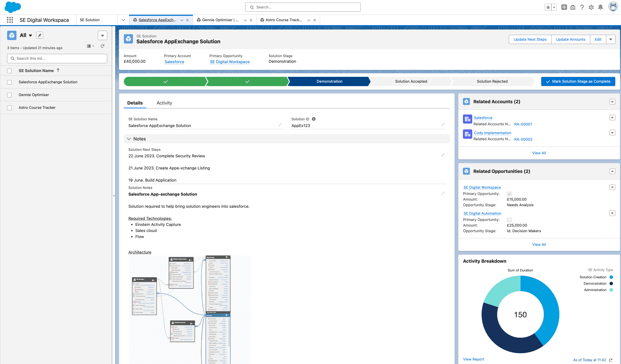Image resolution: width=621 pixels, height=364 pixels.
Task: Edit Solution Next Steps pencil icon
Action: (x=443, y=155)
